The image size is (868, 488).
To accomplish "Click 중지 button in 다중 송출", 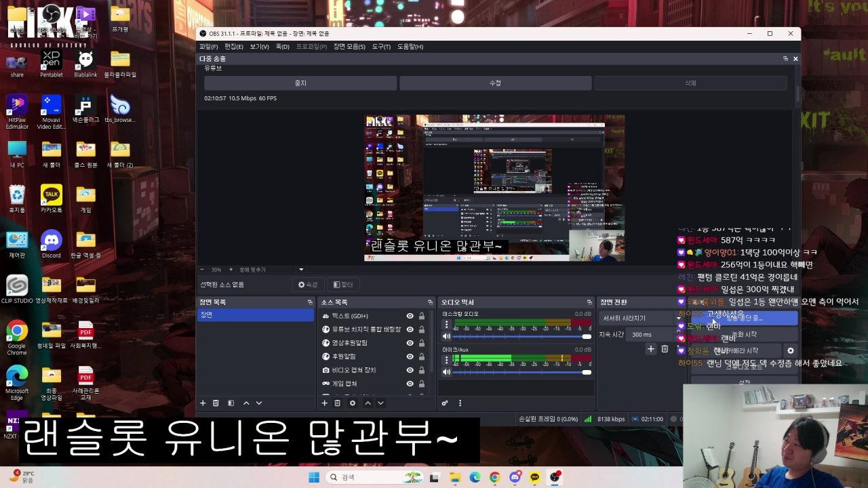I will tap(300, 83).
